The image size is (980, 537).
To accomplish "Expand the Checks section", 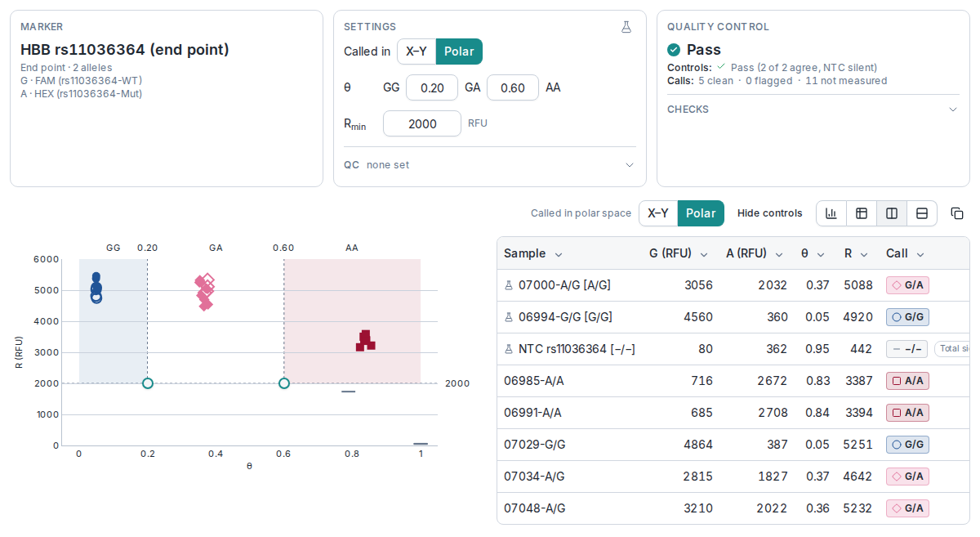I will tap(953, 110).
